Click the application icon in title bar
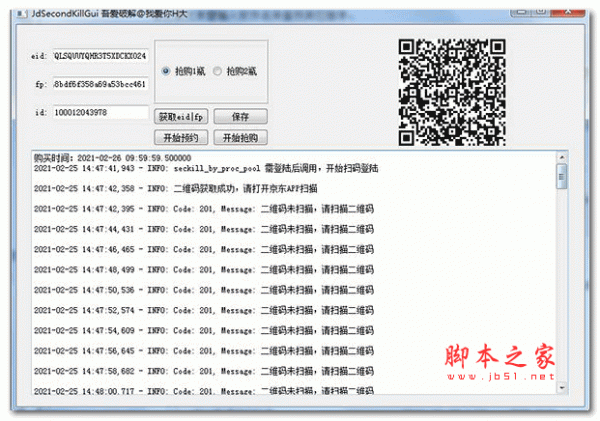The height and width of the screenshot is (421, 600). (x=22, y=14)
